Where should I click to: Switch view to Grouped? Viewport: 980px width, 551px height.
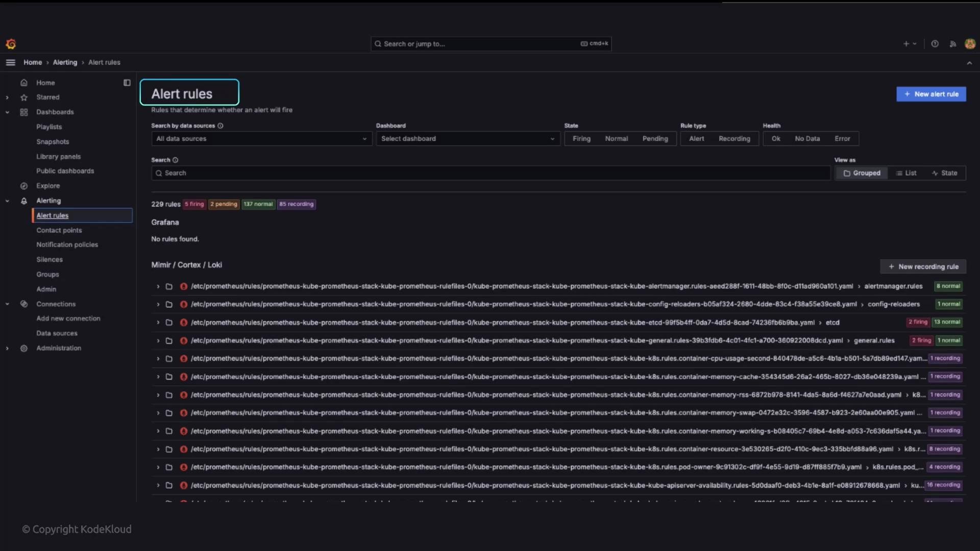click(x=862, y=173)
